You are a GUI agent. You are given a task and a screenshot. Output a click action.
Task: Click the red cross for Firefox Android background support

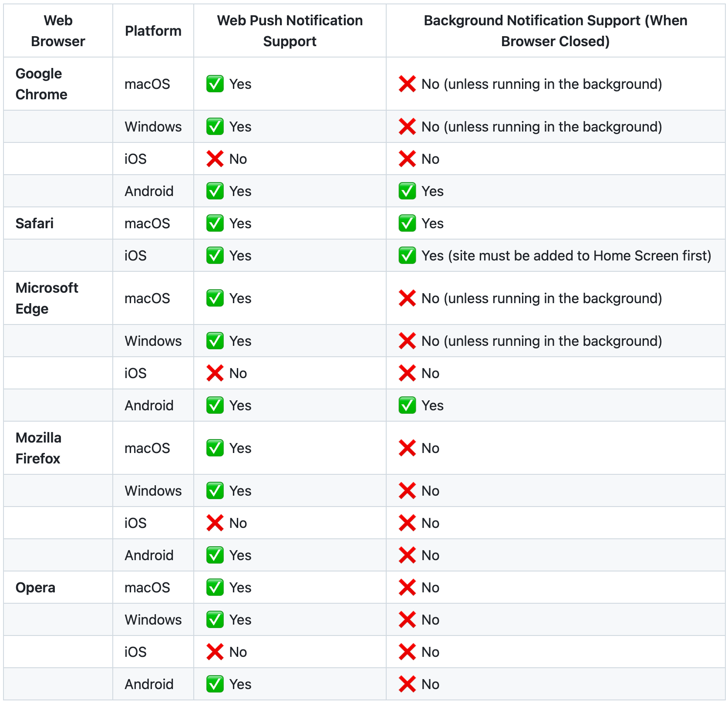[x=407, y=555]
